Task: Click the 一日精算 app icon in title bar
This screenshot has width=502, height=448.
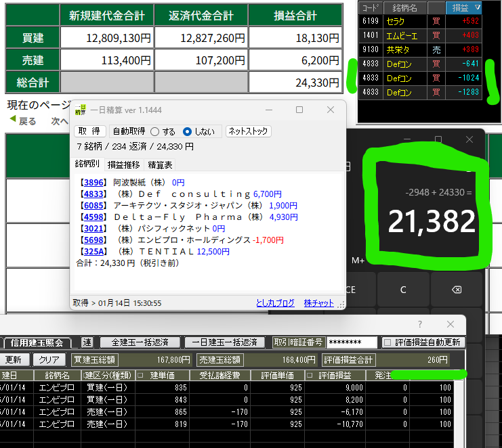Action: 81,110
